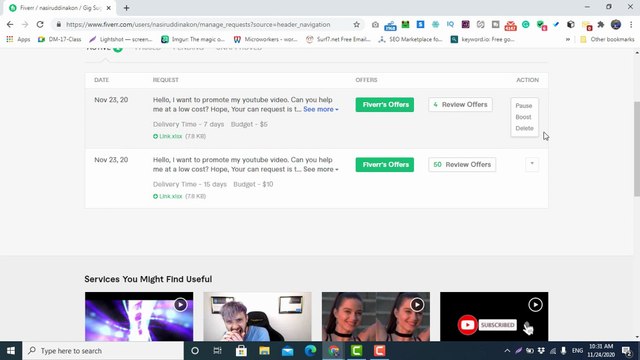640x360 pixels.
Task: Bookmark this page with star icon
Action: [356, 24]
